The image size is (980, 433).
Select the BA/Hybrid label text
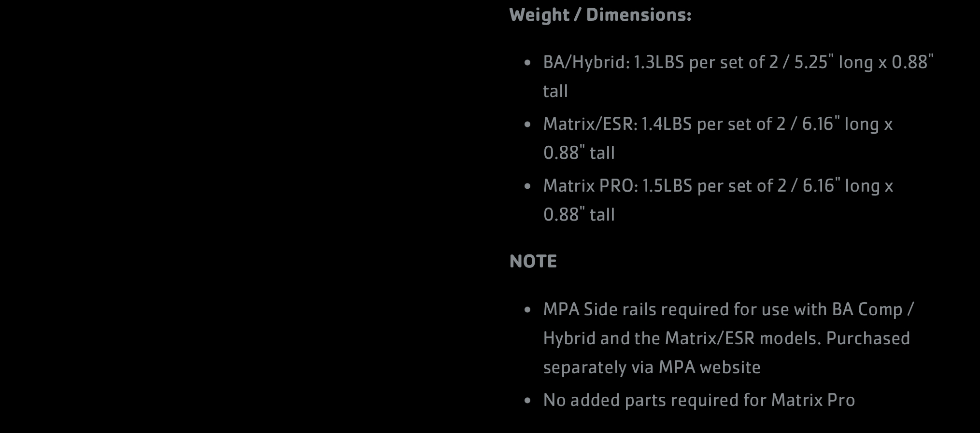[x=586, y=62]
